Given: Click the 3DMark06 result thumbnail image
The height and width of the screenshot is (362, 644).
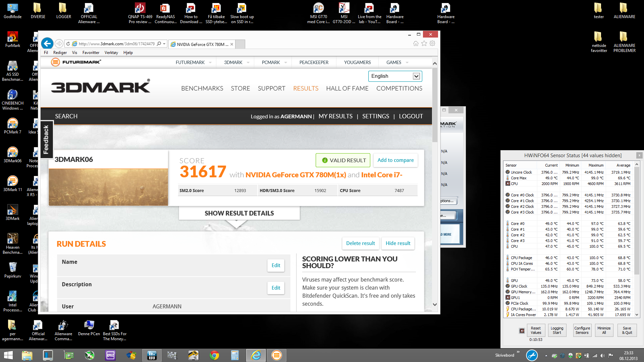Looking at the screenshot, I should pos(108,187).
